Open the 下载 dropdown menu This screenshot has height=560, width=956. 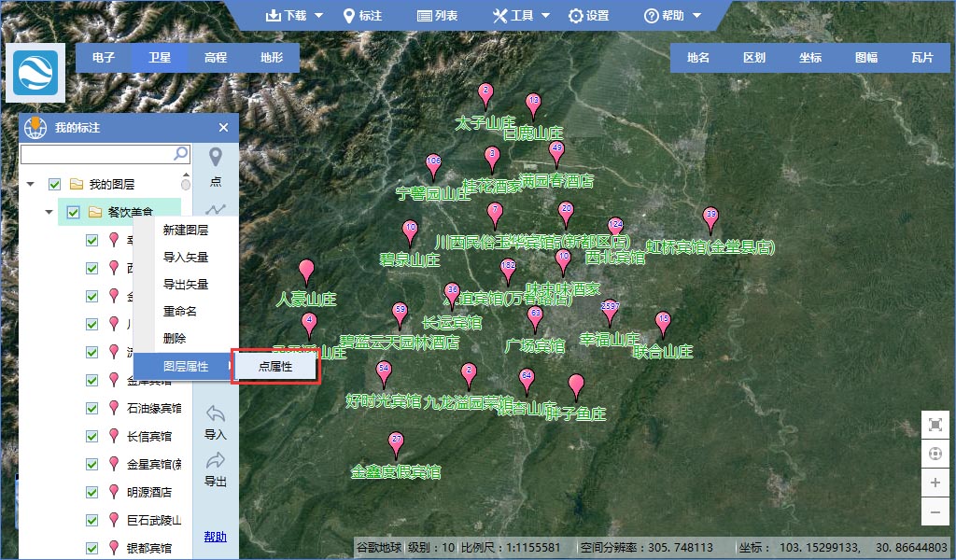pyautogui.click(x=294, y=16)
